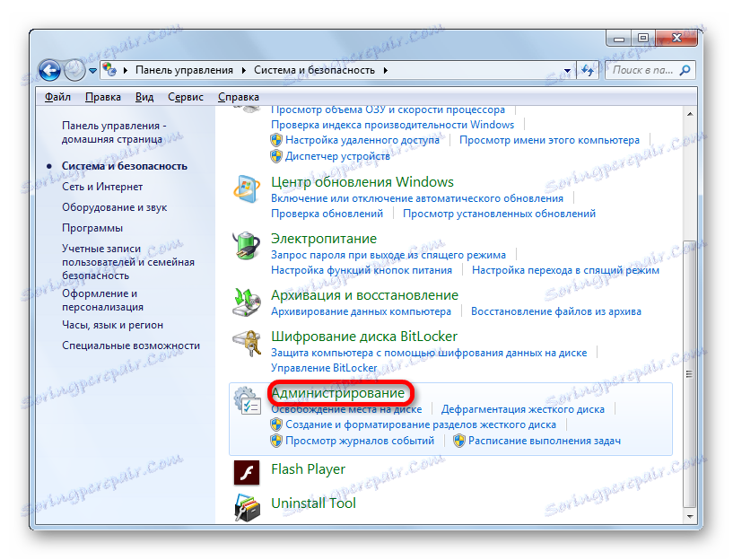Viewport: 733px width, 560px height.
Task: Click Проверка обновлений link
Action: (x=327, y=214)
